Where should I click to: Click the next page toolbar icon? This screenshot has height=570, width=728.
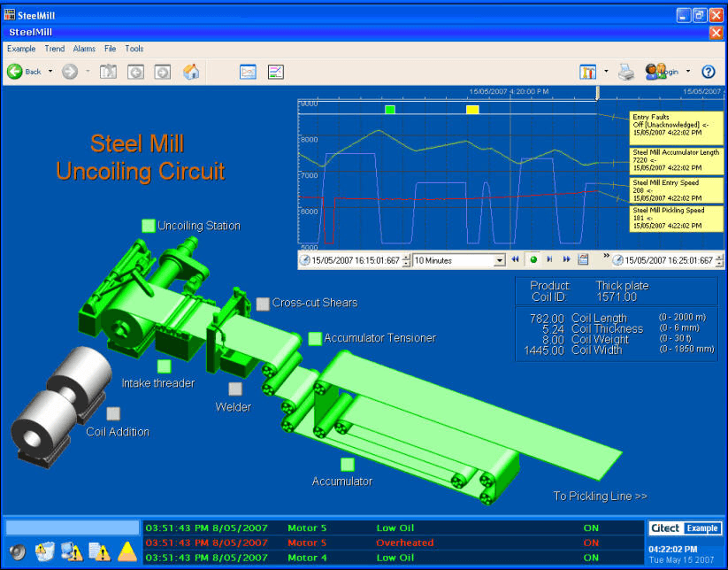tap(163, 72)
